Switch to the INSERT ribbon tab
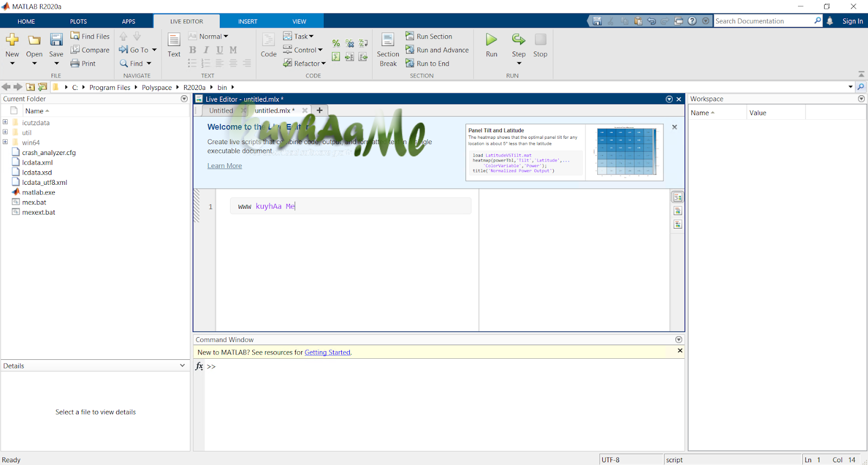 tap(247, 22)
